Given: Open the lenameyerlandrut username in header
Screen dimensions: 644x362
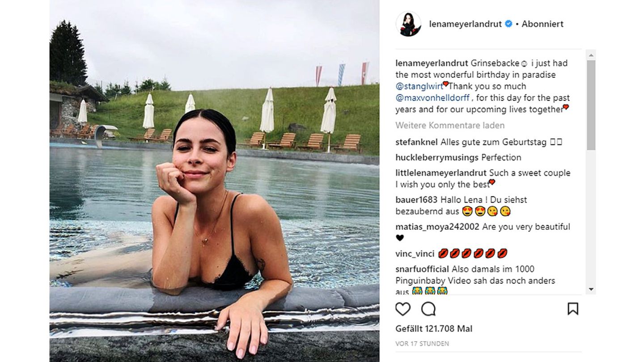Looking at the screenshot, I should [465, 24].
